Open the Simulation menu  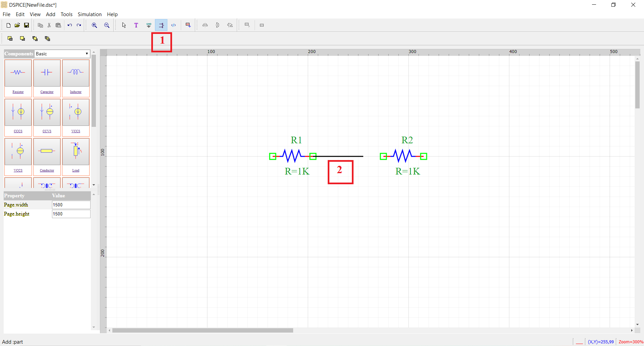pos(90,14)
